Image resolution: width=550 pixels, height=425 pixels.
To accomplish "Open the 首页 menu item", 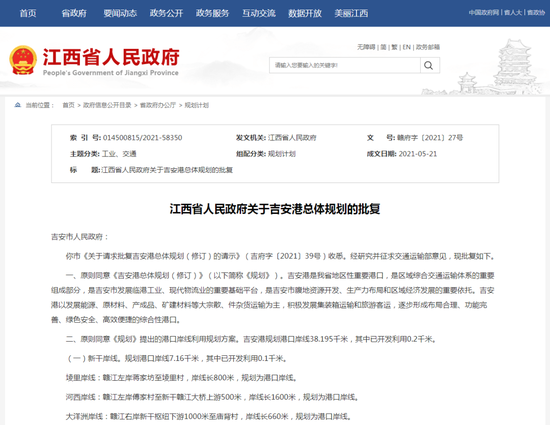I will (28, 13).
